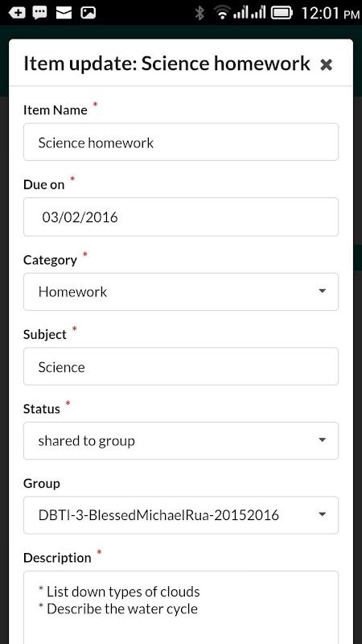Click the Item update dialog title
The image size is (362, 644).
(x=167, y=64)
